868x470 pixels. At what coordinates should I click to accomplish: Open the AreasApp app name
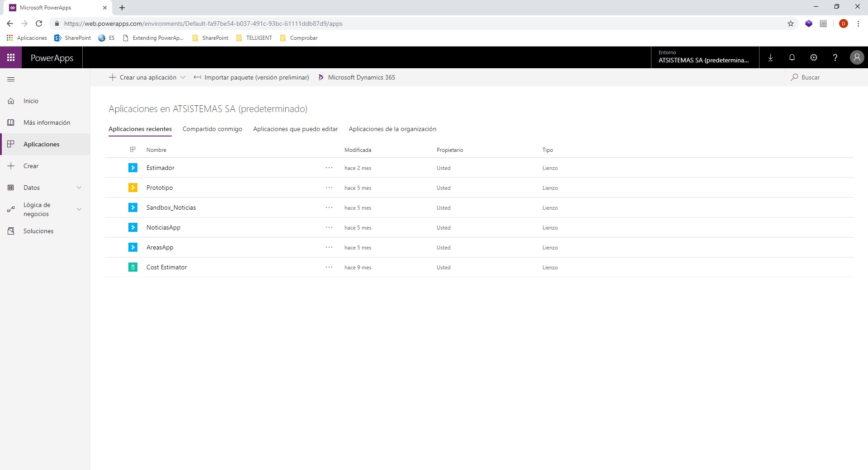coord(160,247)
